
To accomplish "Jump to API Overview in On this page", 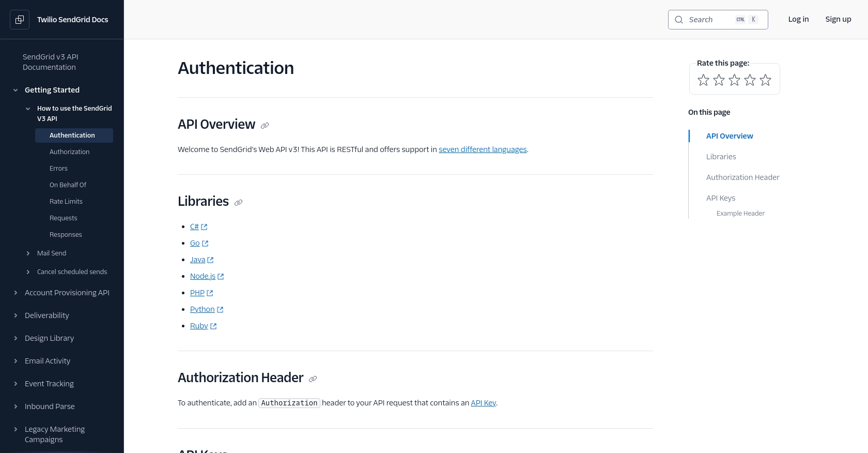I will click(730, 136).
